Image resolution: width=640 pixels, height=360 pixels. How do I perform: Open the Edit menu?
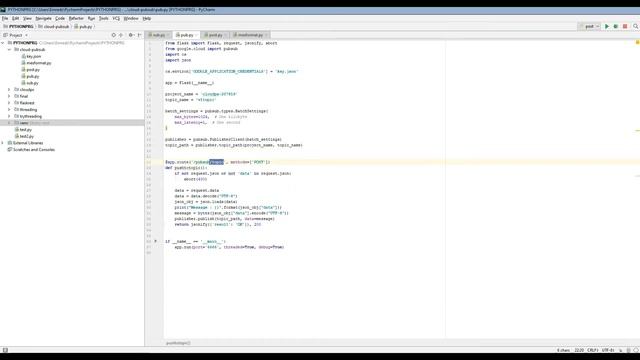point(16,18)
